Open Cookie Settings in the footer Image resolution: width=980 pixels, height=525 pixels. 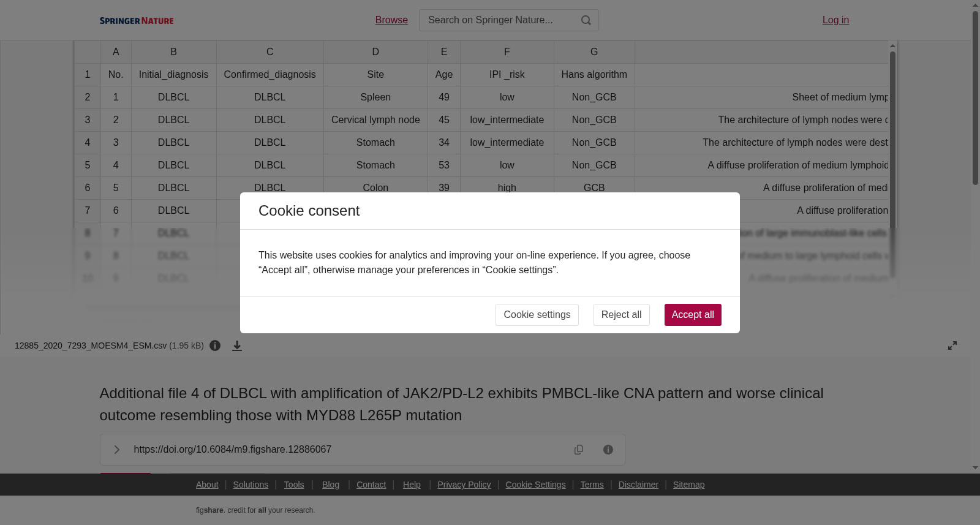coord(535,485)
